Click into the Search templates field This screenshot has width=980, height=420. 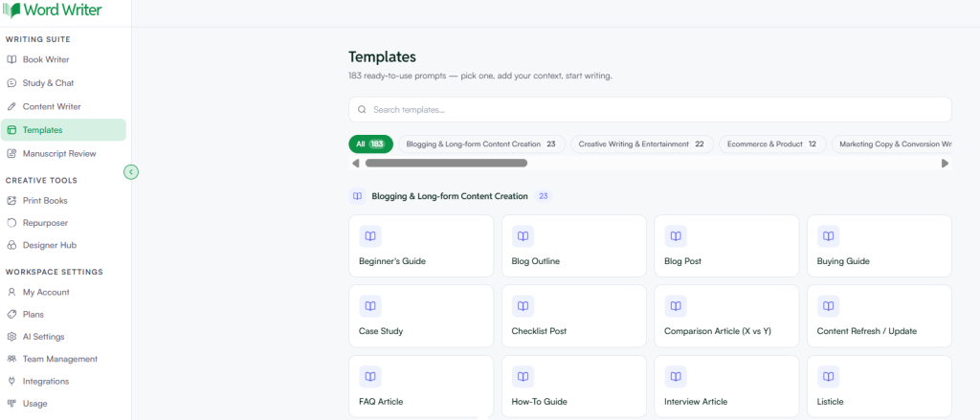tap(650, 109)
